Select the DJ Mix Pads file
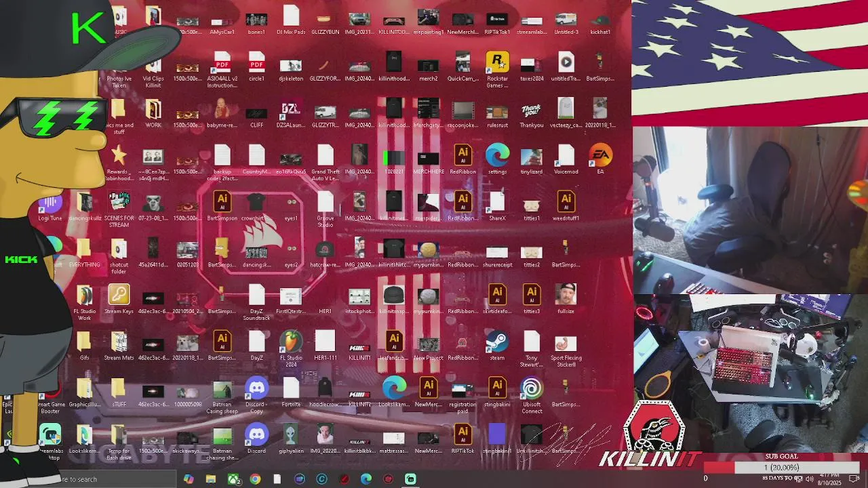This screenshot has height=488, width=868. (291, 16)
